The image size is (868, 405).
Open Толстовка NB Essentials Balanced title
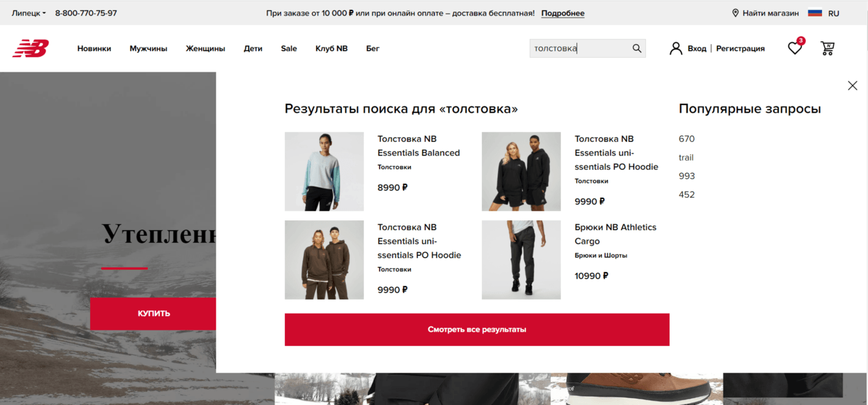(419, 146)
